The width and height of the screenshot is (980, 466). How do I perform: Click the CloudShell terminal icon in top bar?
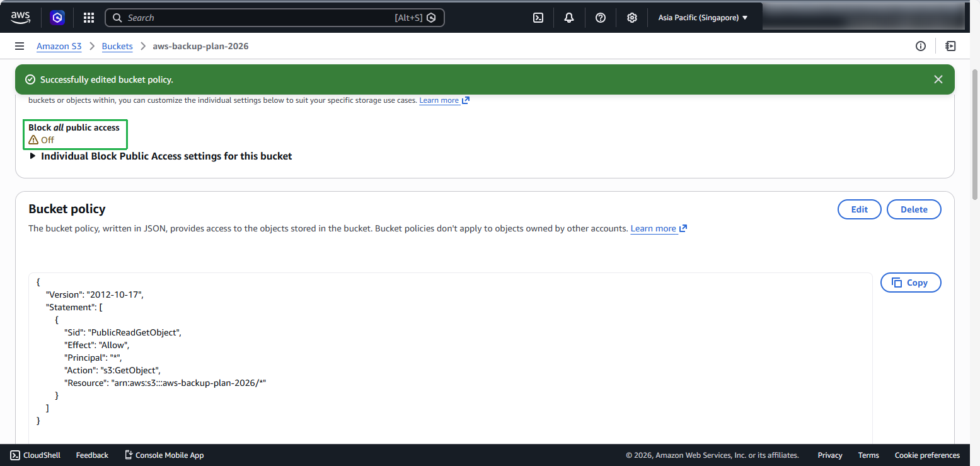coord(538,18)
